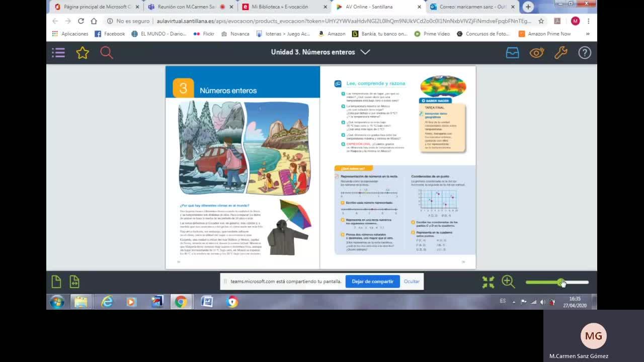Reload the current page
The image size is (644, 362).
coord(81,21)
